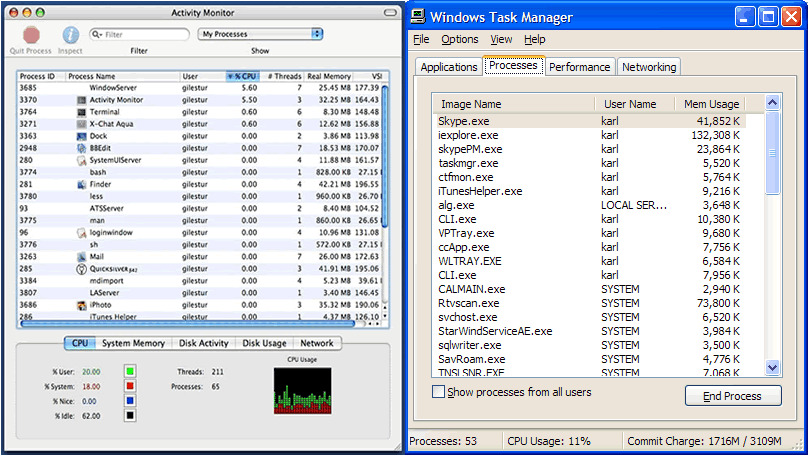Viewport: 808px width, 455px height.
Task: Select the WindowServer process row
Action: coord(199,88)
